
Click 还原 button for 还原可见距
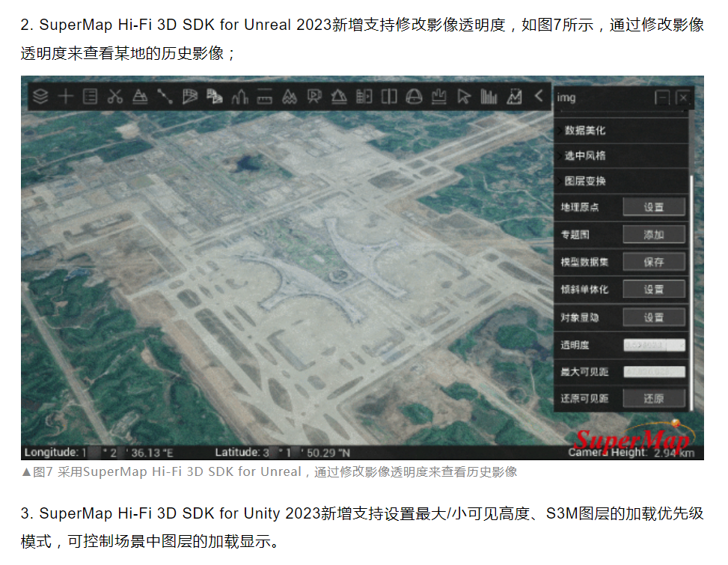(x=654, y=399)
